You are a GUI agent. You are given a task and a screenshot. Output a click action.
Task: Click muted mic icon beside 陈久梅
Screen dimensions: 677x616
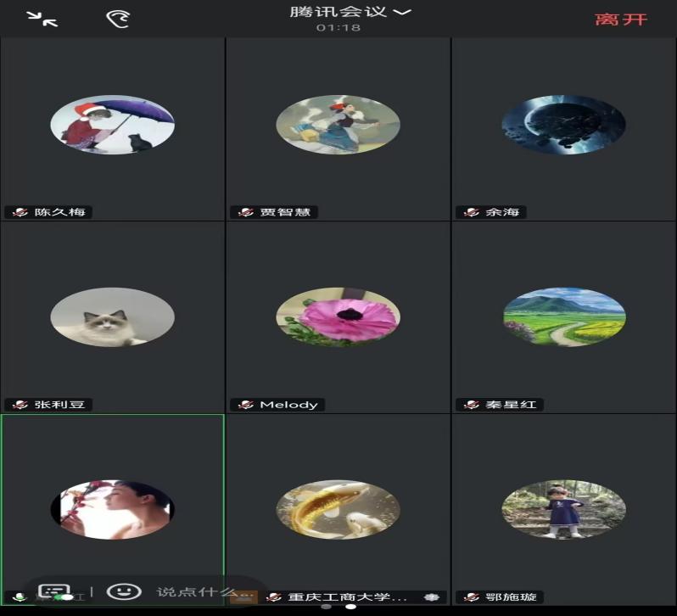(20, 212)
